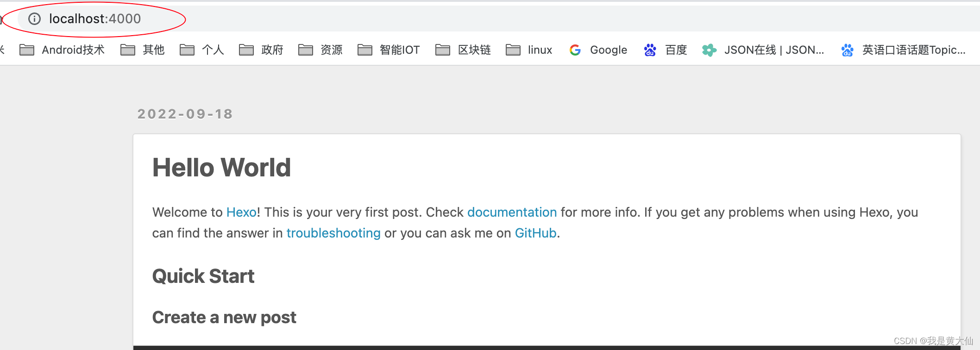Click the 2022-09-18 post date
The height and width of the screenshot is (350, 980).
point(185,114)
